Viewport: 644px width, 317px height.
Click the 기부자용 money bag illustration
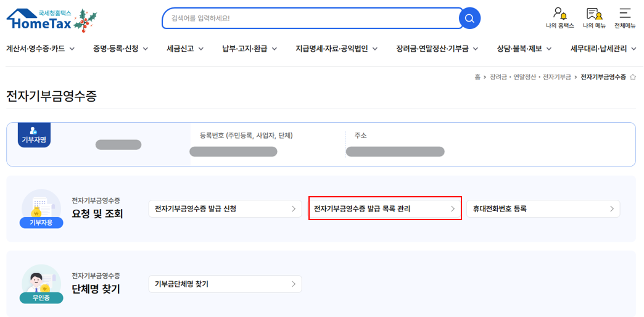click(41, 205)
